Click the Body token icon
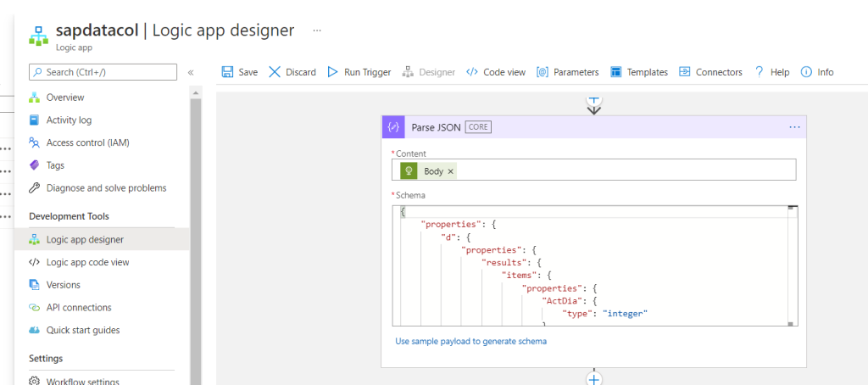This screenshot has width=868, height=385. click(410, 171)
